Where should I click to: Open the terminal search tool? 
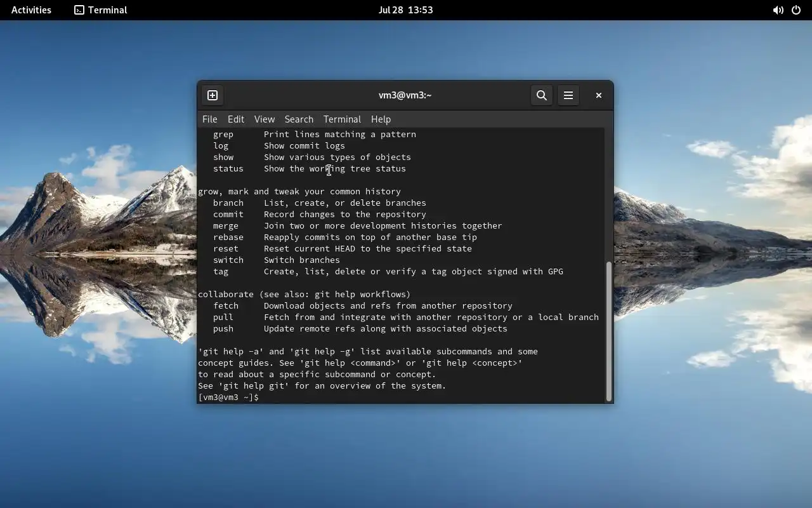click(541, 95)
